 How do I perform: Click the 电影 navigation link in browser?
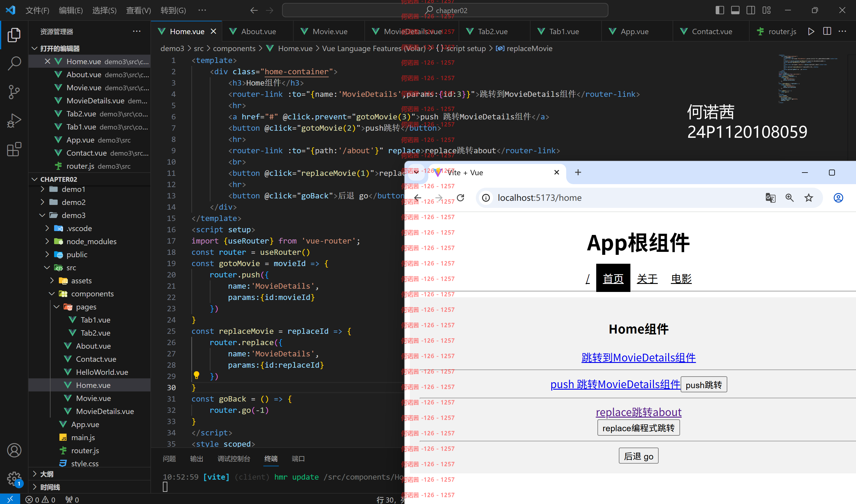coord(681,279)
